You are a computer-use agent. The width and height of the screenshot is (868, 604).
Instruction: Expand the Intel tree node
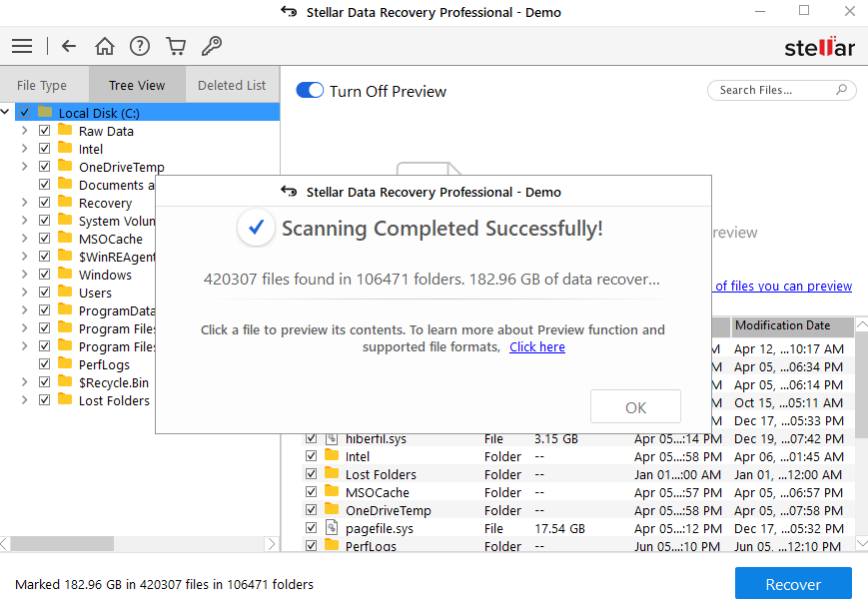(x=24, y=149)
